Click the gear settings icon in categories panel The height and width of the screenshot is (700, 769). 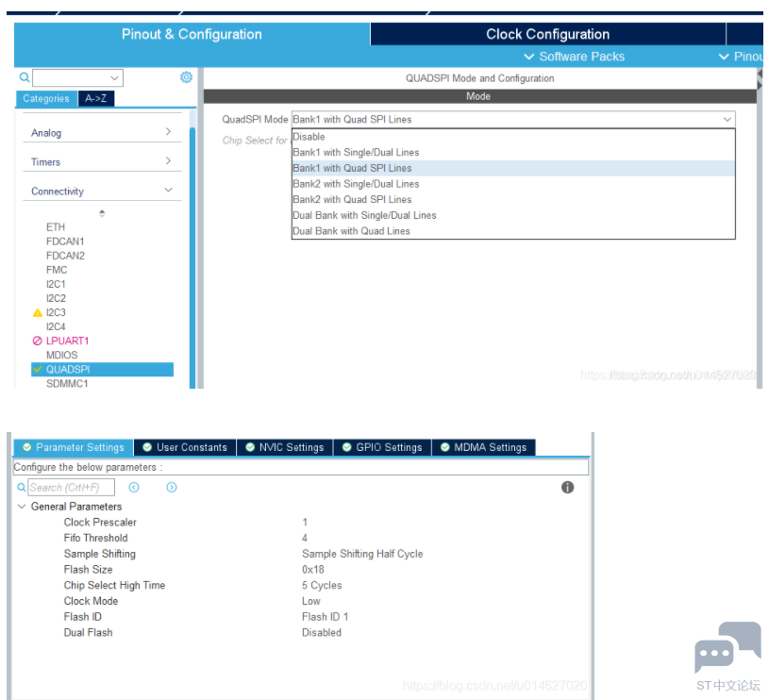[186, 77]
